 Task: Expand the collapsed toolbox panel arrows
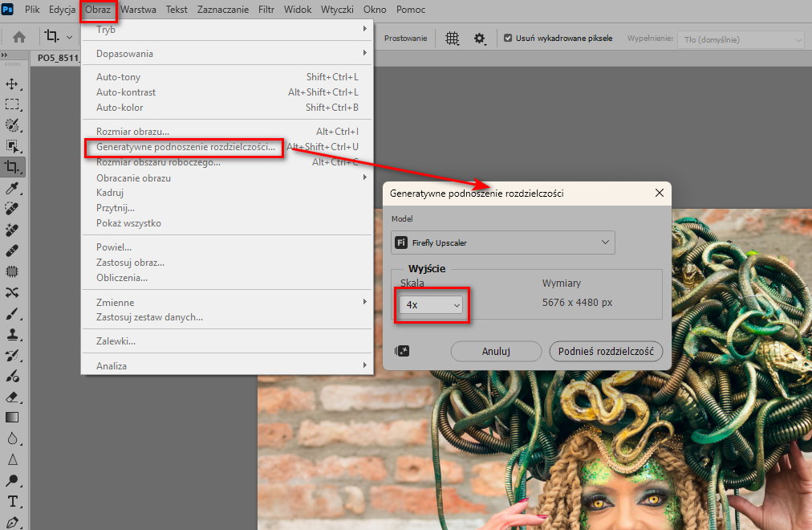pyautogui.click(x=4, y=55)
